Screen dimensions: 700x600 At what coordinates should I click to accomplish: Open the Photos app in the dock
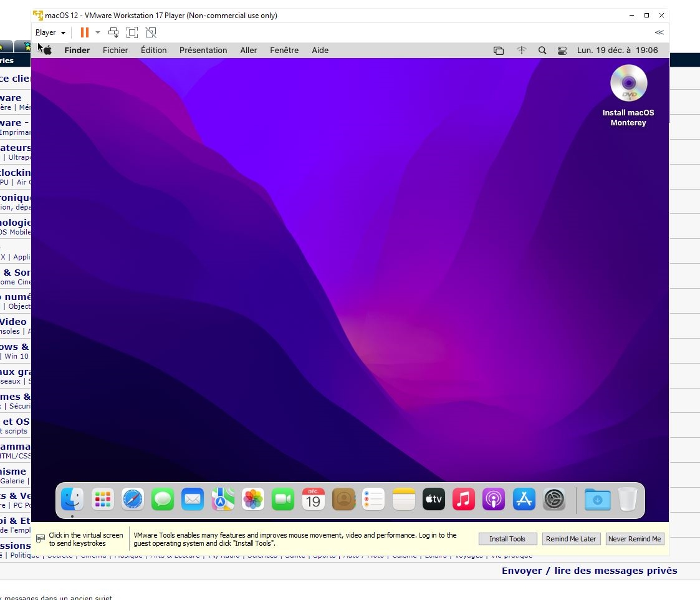point(253,500)
